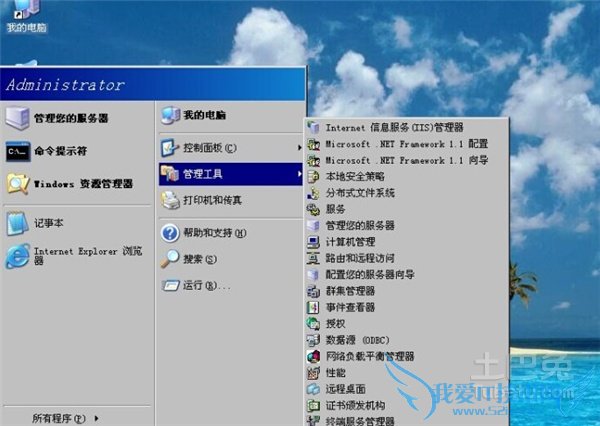Choose 管理您的服务器 in 管理工具 submenu
This screenshot has height=426, width=600.
[407, 225]
